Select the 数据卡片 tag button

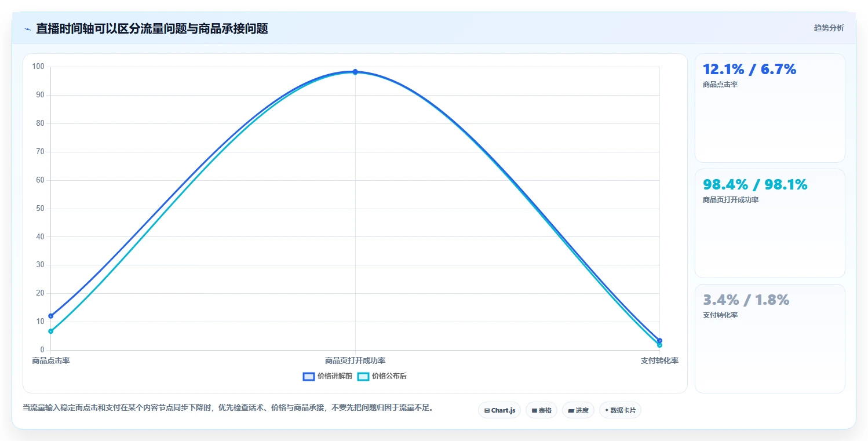pos(620,410)
